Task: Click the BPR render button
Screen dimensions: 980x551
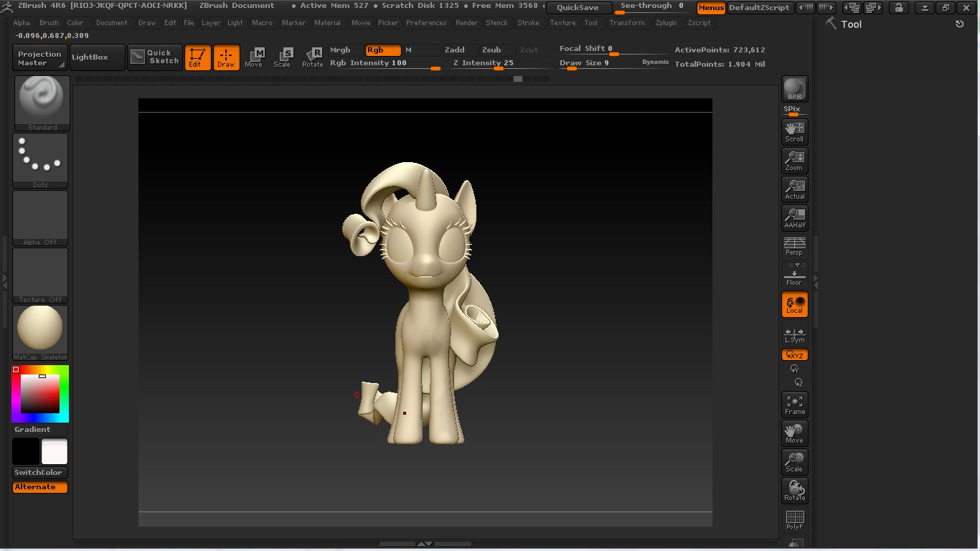Action: tap(794, 89)
